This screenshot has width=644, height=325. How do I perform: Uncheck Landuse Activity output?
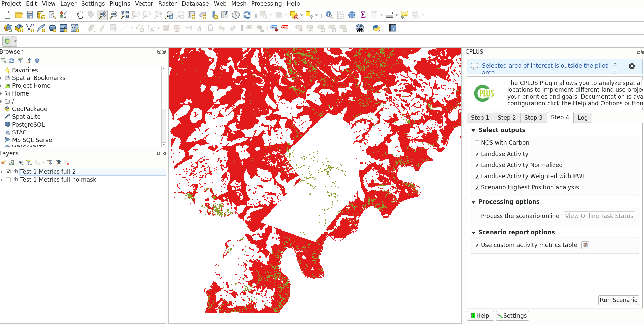click(x=477, y=154)
